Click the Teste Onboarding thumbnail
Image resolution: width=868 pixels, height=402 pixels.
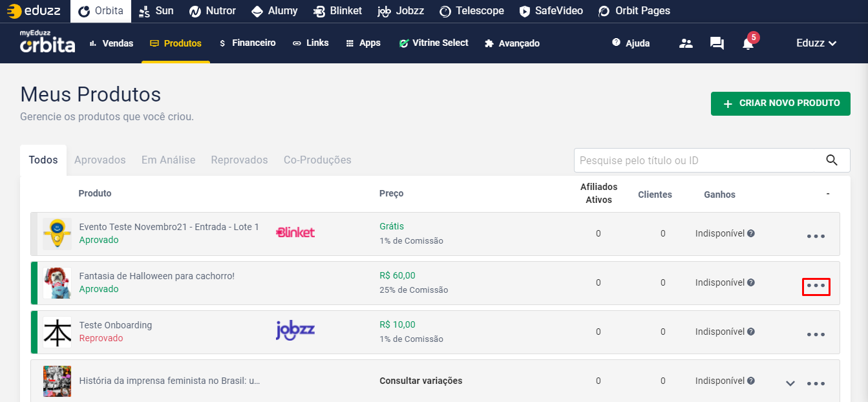(57, 332)
